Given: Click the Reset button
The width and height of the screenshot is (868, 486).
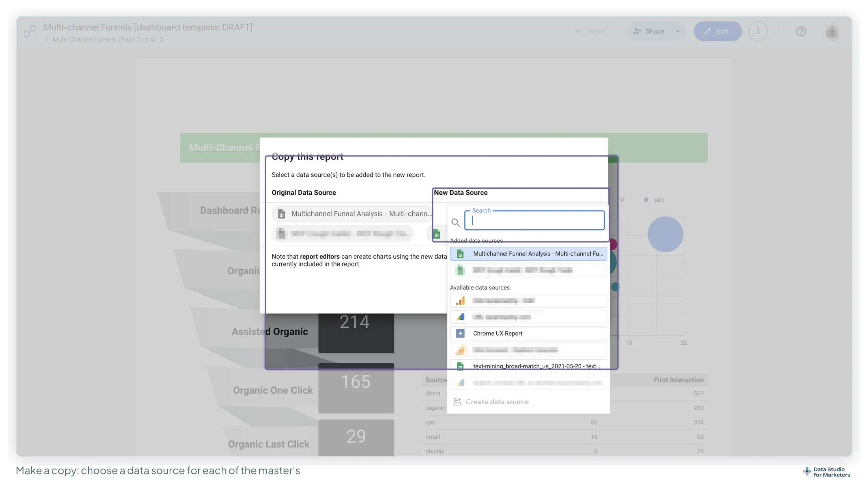Looking at the screenshot, I should (591, 31).
